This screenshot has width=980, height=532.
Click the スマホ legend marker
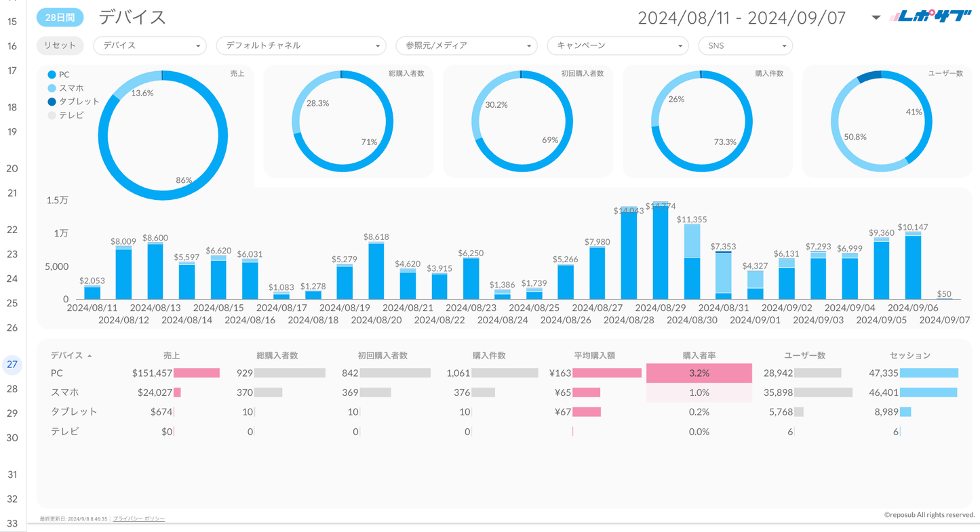click(52, 88)
